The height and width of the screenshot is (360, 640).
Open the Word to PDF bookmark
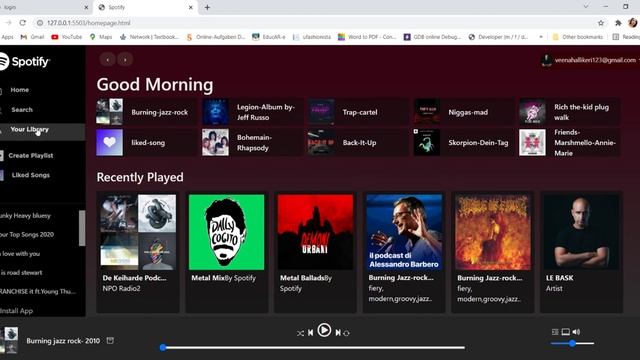367,37
